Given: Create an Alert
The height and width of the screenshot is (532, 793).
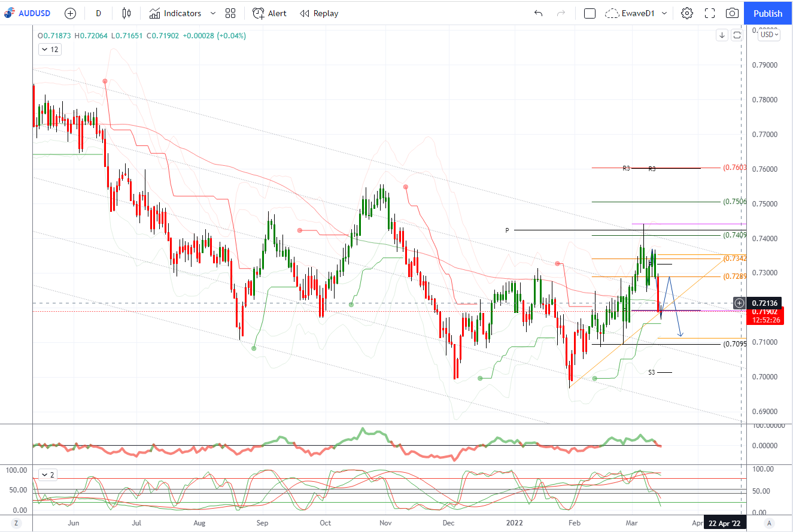Looking at the screenshot, I should pyautogui.click(x=269, y=13).
